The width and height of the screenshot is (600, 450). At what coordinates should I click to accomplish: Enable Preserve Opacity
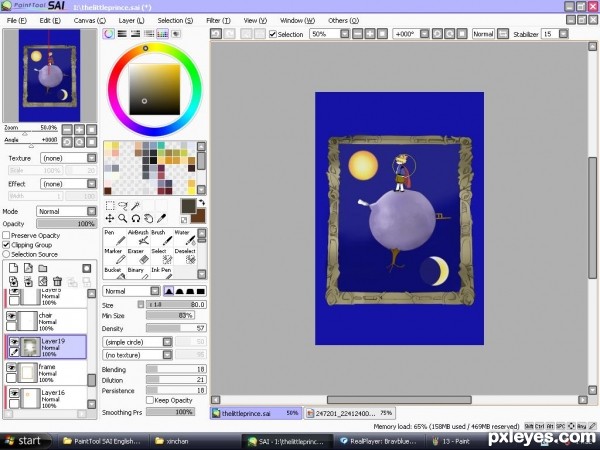pyautogui.click(x=6, y=235)
